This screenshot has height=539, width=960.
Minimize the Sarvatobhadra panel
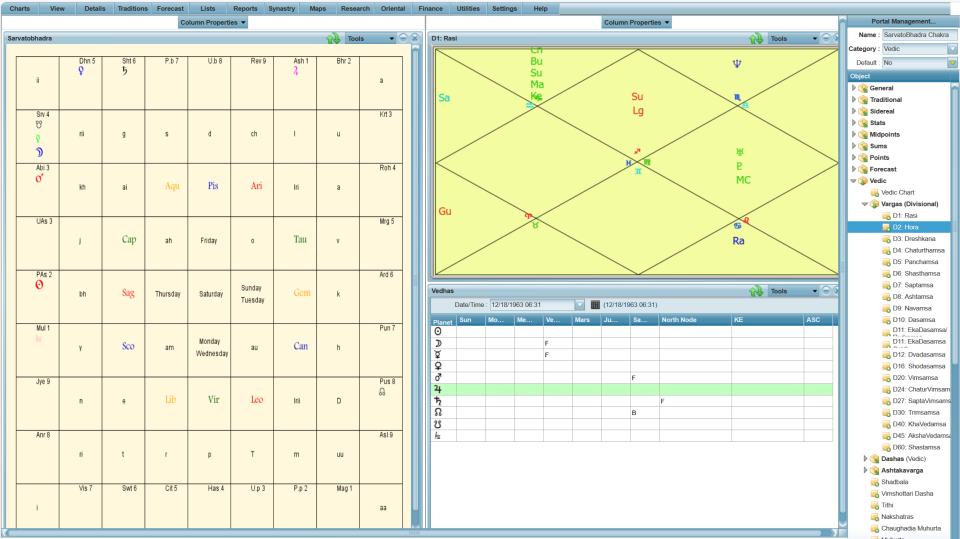click(403, 38)
